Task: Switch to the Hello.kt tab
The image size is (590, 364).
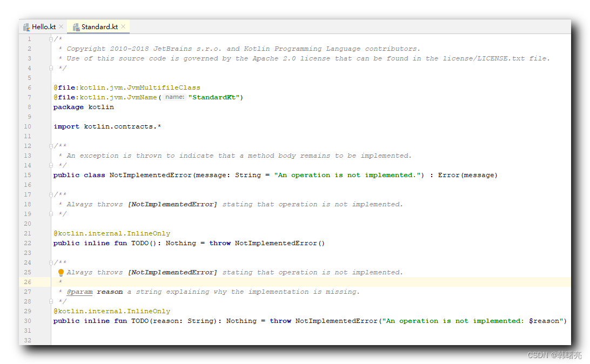Action: [44, 26]
